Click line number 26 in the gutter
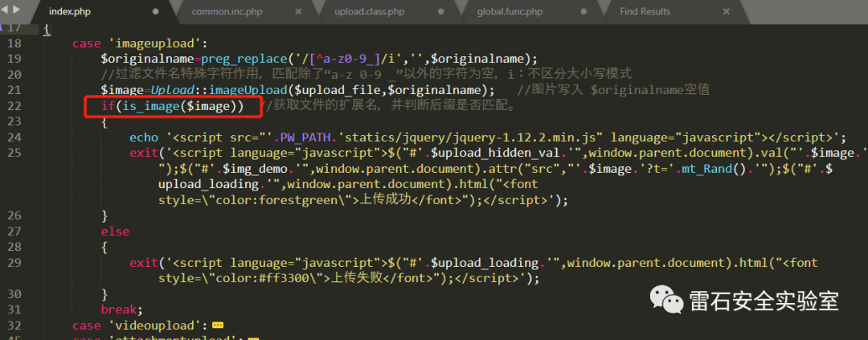The height and width of the screenshot is (340, 868). pos(15,215)
